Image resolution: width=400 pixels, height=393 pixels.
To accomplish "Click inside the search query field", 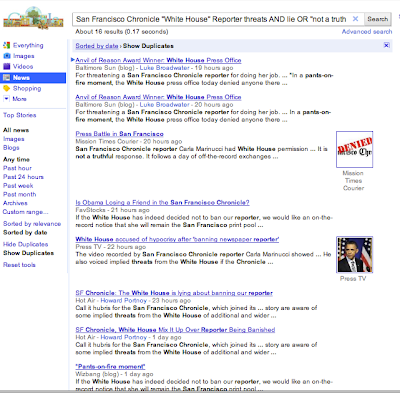I will pos(212,19).
